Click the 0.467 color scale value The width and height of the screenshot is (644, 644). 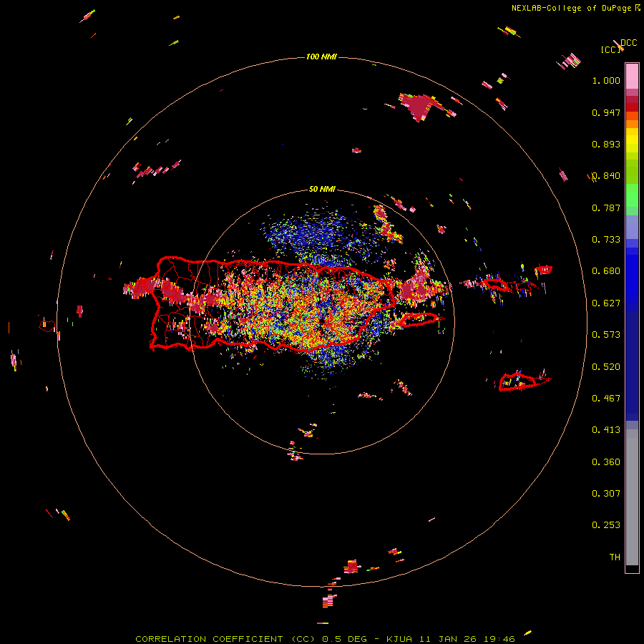coord(606,399)
